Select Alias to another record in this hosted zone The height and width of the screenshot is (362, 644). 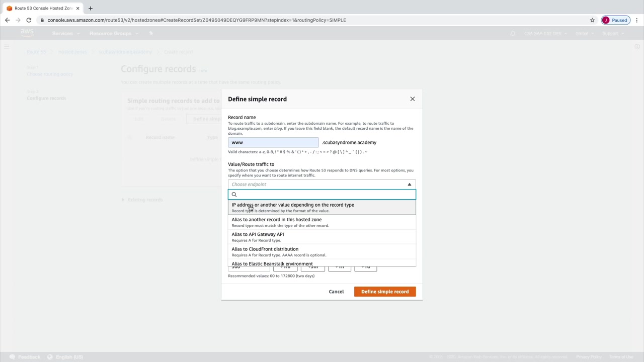click(322, 222)
